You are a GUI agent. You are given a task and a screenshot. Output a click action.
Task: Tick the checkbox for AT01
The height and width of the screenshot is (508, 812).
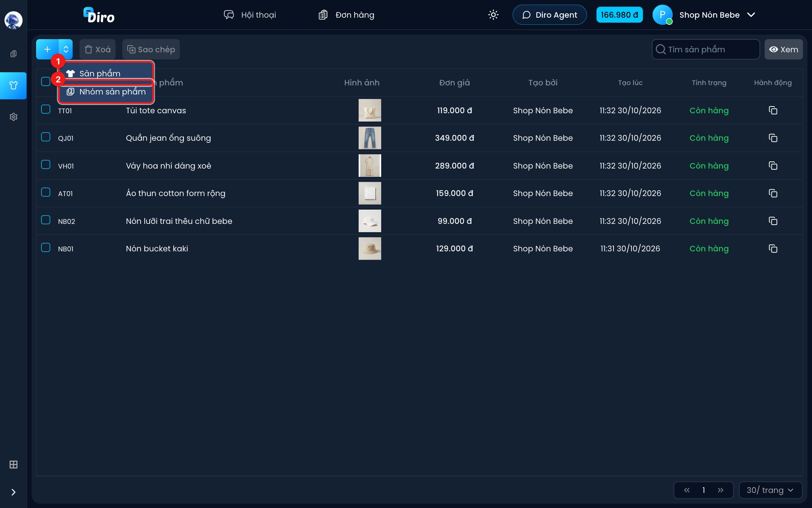pyautogui.click(x=45, y=192)
